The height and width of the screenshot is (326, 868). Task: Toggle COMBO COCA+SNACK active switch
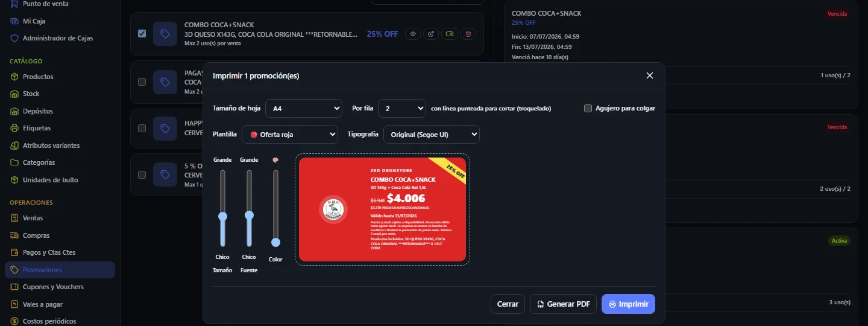(x=450, y=34)
